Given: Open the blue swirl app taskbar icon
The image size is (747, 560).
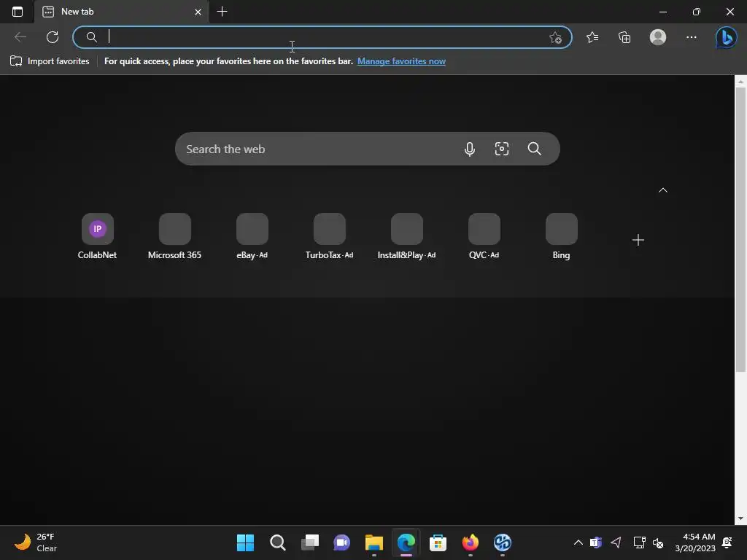Looking at the screenshot, I should coord(502,542).
